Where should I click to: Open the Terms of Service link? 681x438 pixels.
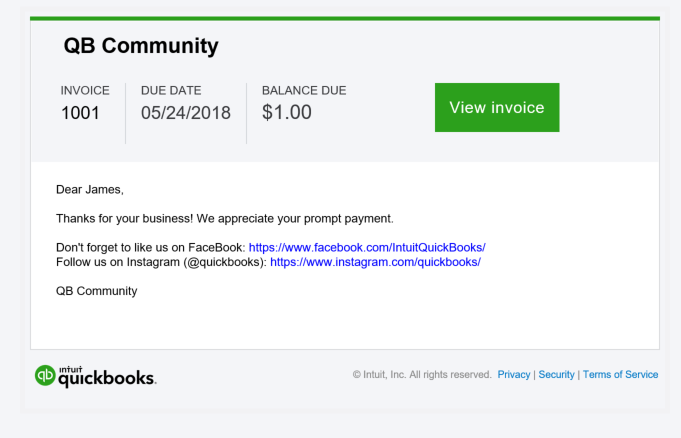(620, 375)
